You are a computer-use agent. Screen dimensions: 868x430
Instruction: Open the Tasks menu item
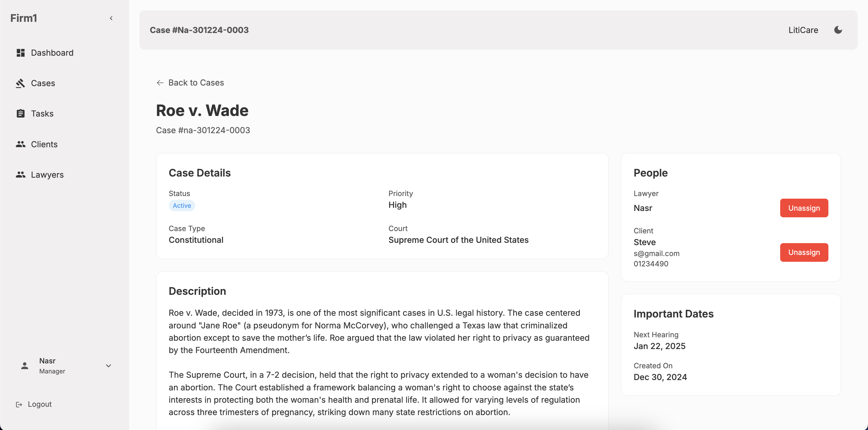(42, 114)
